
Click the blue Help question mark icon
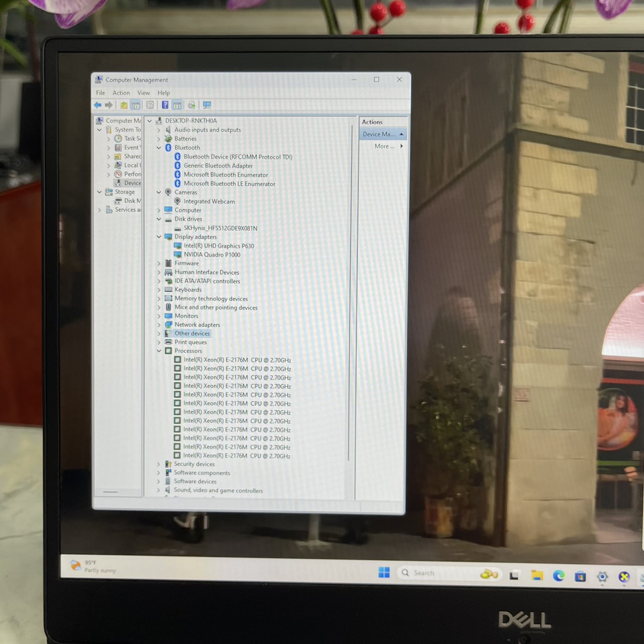[x=165, y=105]
